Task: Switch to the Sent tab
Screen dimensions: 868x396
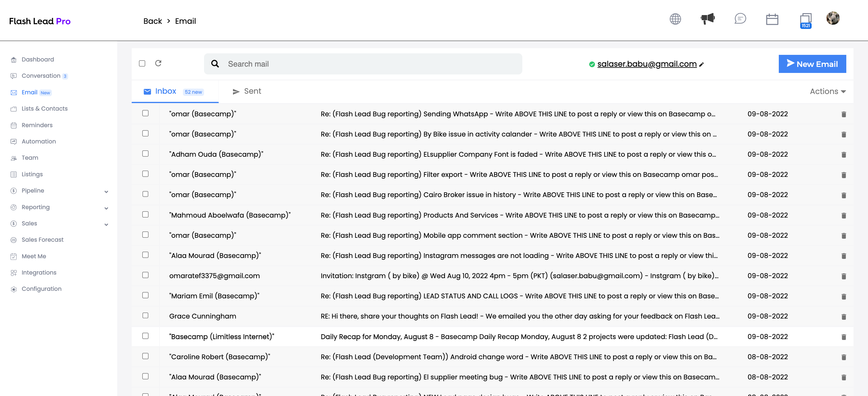Action: point(247,91)
